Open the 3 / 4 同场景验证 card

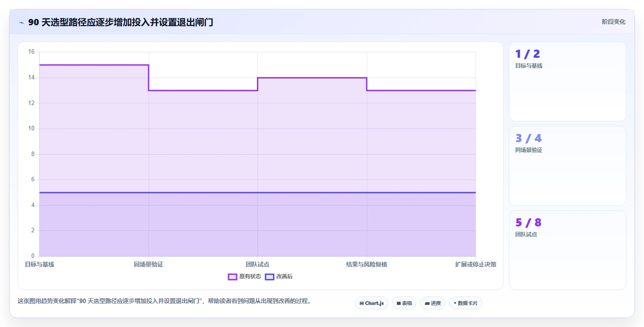pos(568,166)
